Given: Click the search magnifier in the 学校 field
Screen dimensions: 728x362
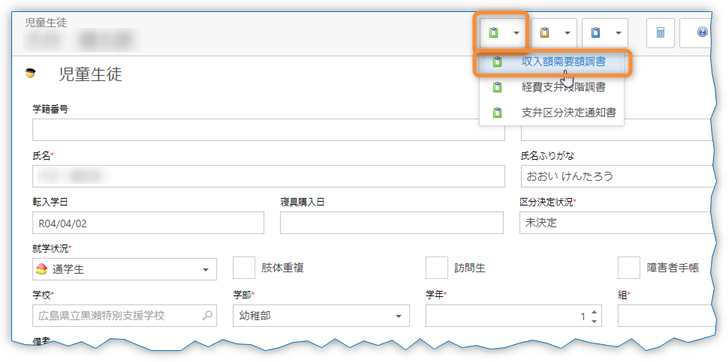Looking at the screenshot, I should pos(208,316).
